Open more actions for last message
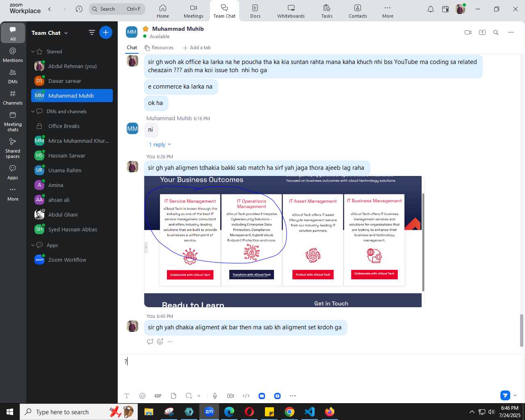525x420 pixels. pos(170,342)
